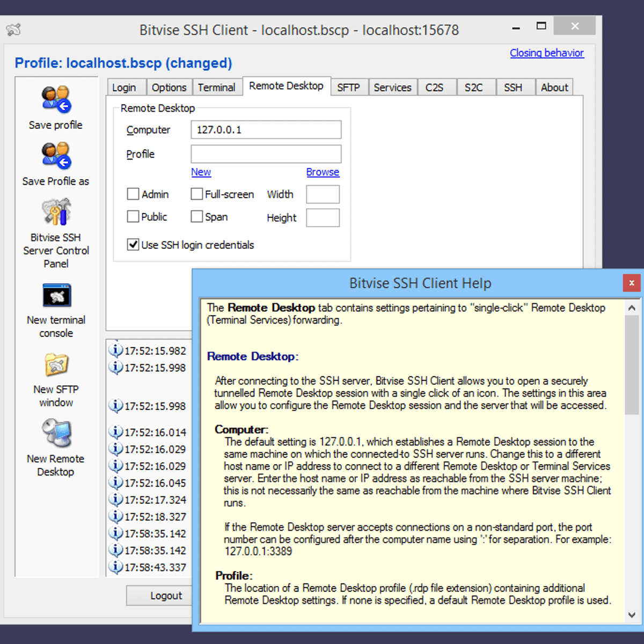Launch New Remote Desktop session
Viewport: 644px width, 644px height.
click(x=57, y=434)
